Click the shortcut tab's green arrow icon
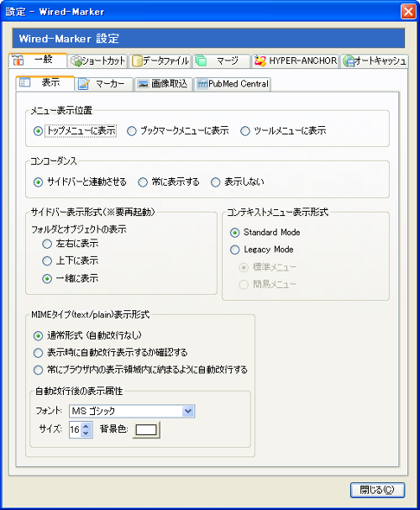 click(x=77, y=60)
